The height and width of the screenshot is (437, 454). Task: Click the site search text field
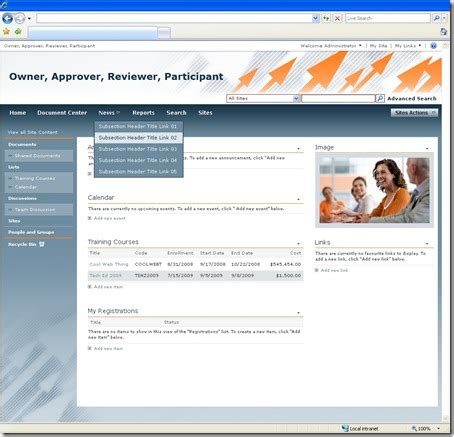point(338,99)
